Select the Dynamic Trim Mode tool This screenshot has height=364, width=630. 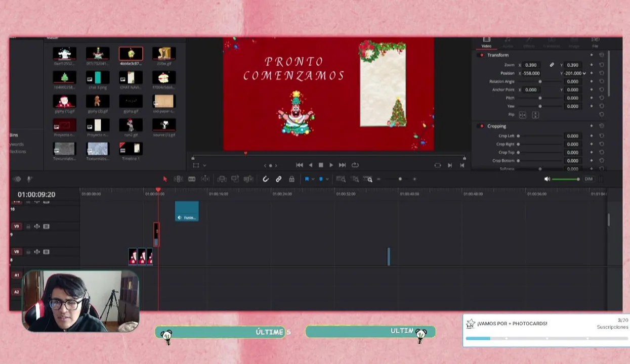pos(192,179)
